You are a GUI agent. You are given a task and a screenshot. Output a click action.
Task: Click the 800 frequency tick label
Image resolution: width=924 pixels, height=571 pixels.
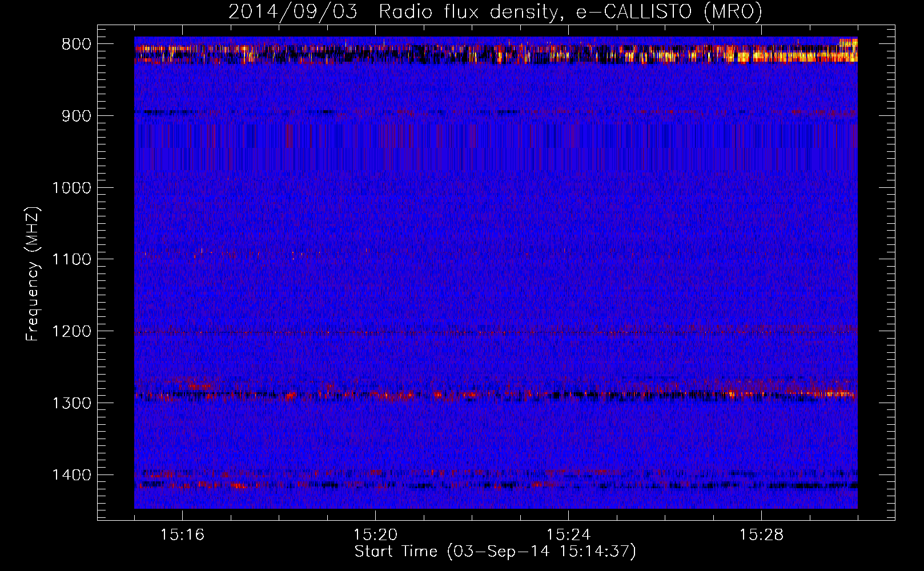click(76, 45)
